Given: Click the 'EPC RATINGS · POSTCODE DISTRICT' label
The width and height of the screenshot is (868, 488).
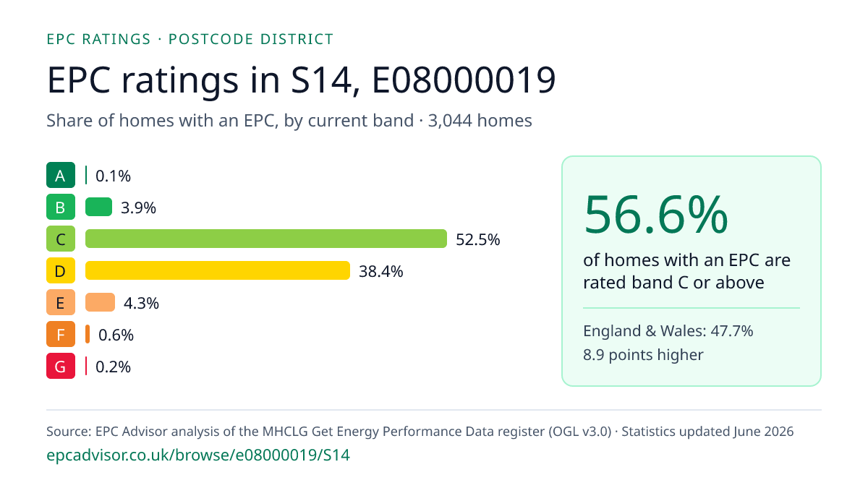Looking at the screenshot, I should [190, 39].
